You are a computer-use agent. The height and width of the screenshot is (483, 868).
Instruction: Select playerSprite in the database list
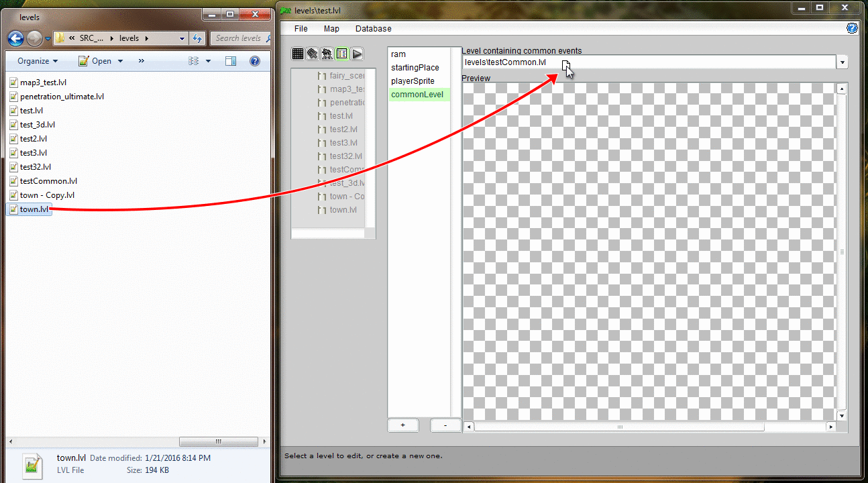tap(413, 81)
